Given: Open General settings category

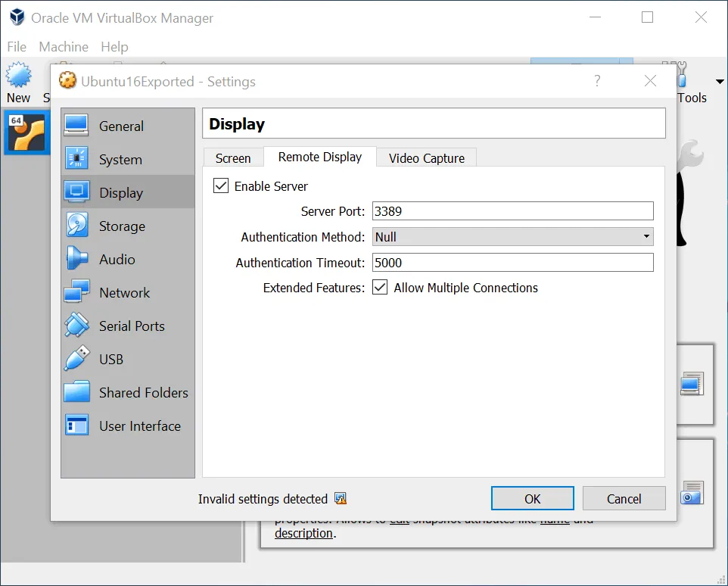Looking at the screenshot, I should 128,126.
